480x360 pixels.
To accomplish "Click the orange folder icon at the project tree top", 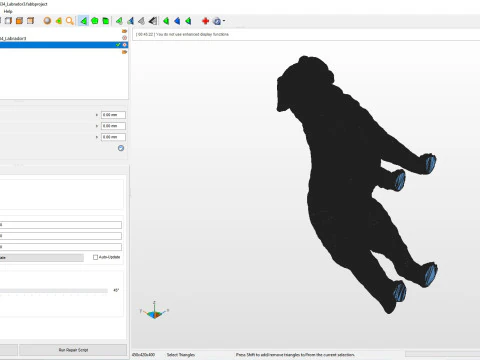I will [124, 31].
